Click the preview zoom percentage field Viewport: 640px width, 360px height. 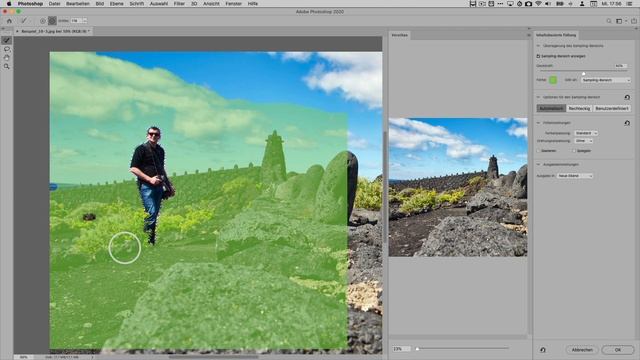pyautogui.click(x=401, y=349)
